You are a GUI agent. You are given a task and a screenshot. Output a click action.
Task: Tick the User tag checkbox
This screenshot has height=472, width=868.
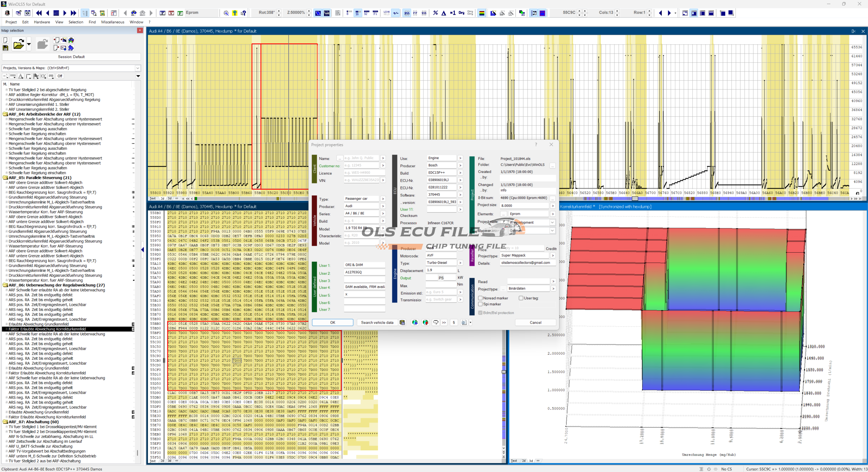tap(521, 298)
